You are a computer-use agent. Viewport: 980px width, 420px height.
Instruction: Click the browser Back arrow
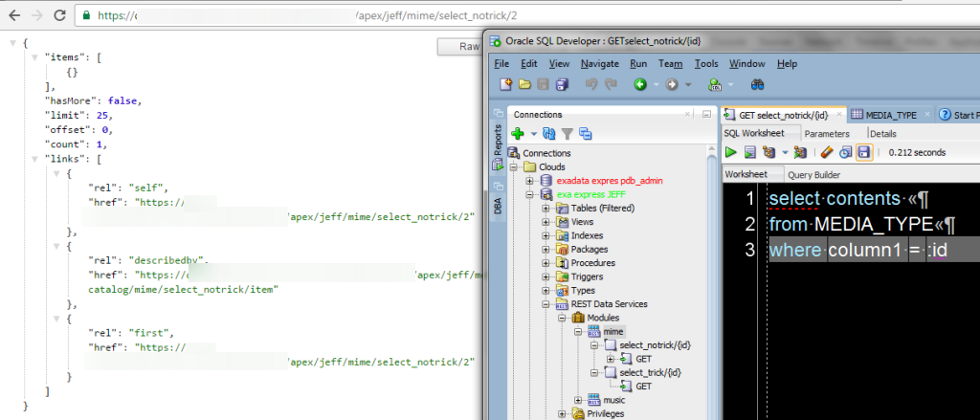coord(13,15)
